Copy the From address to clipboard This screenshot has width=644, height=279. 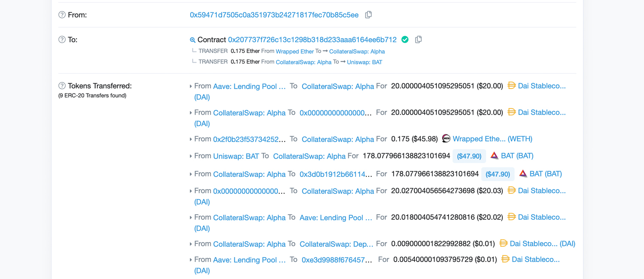coord(368,15)
